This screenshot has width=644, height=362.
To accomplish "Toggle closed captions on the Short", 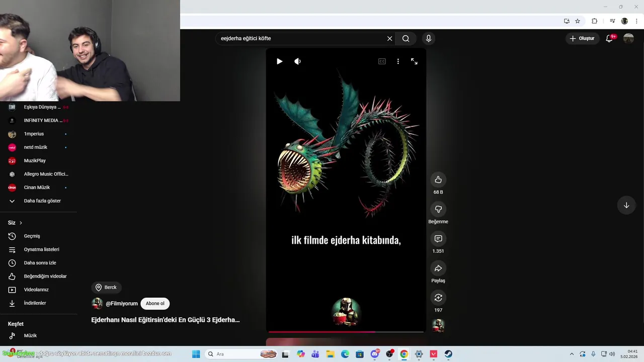I will coord(382,61).
